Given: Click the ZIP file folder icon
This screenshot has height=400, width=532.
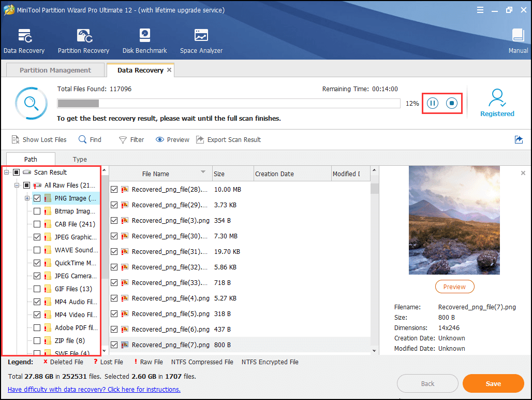Looking at the screenshot, I should (48, 340).
